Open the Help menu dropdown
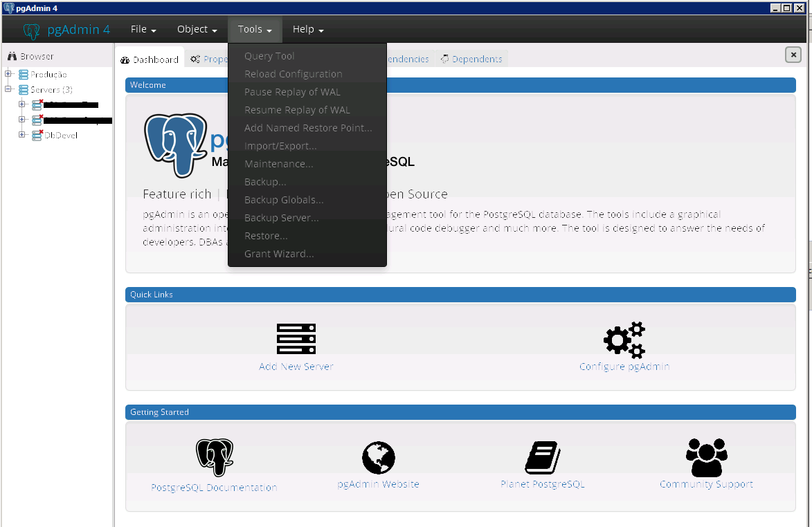This screenshot has width=812, height=527. (x=308, y=30)
